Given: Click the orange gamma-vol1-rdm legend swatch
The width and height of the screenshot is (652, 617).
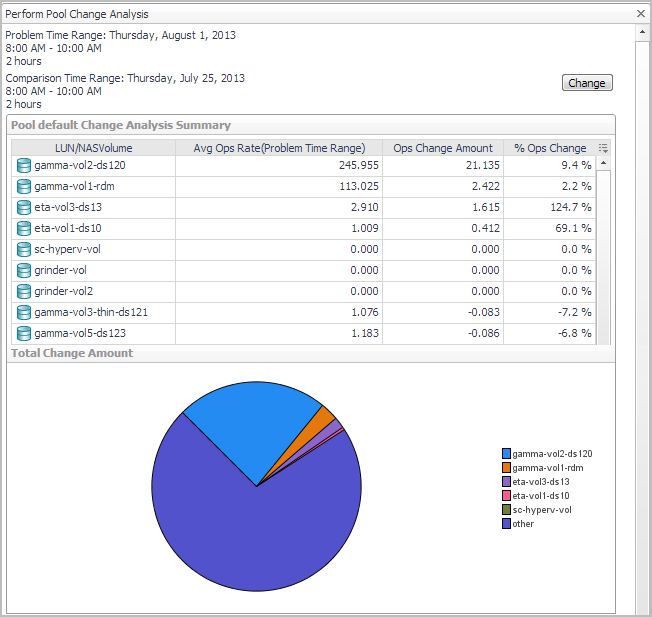Looking at the screenshot, I should tap(507, 468).
